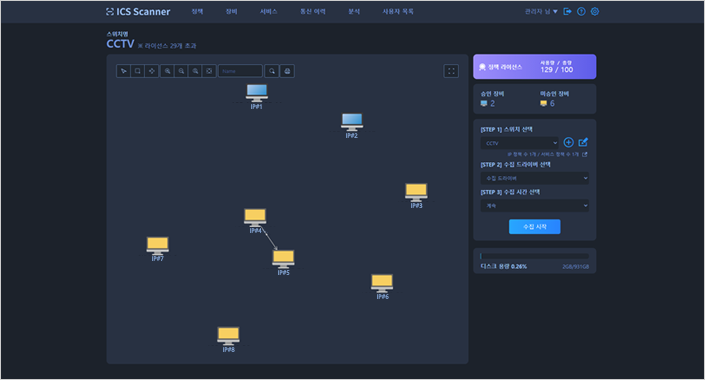The width and height of the screenshot is (705, 380).
Task: Edit the selected CCTV switch
Action: click(583, 142)
